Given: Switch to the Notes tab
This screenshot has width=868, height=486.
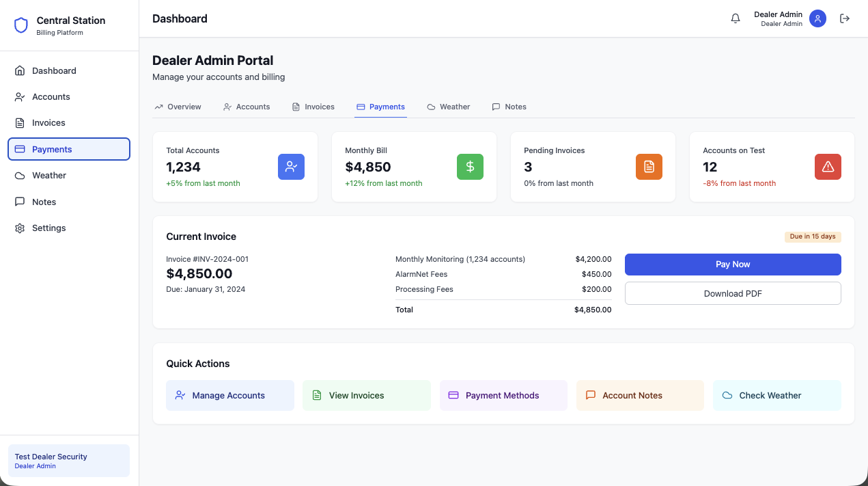Looking at the screenshot, I should (x=509, y=107).
